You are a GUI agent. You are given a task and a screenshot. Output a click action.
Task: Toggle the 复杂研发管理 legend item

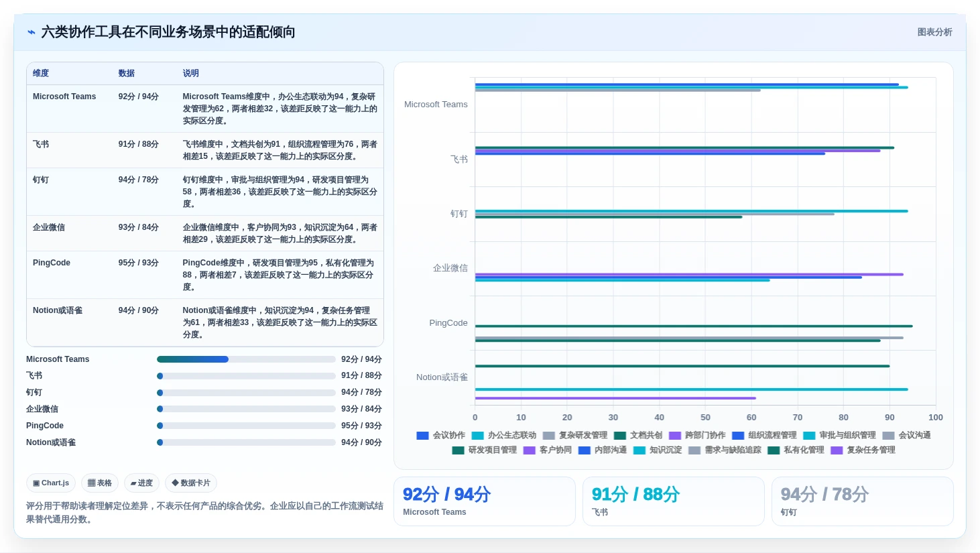click(574, 435)
